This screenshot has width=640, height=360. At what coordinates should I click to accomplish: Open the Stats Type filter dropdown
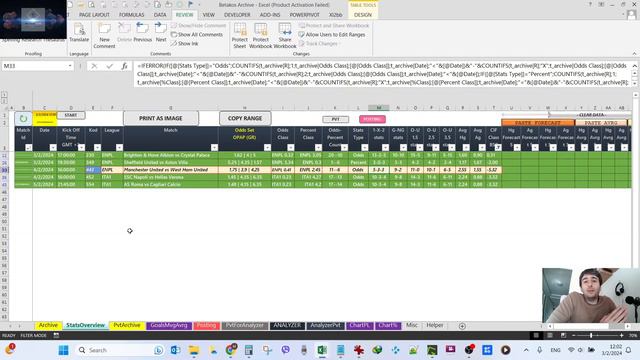(364, 147)
